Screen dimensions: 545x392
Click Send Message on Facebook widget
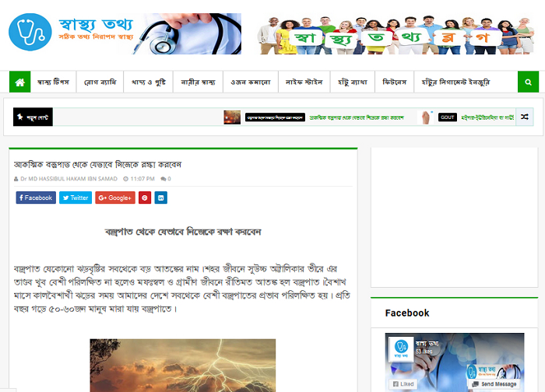[494, 384]
